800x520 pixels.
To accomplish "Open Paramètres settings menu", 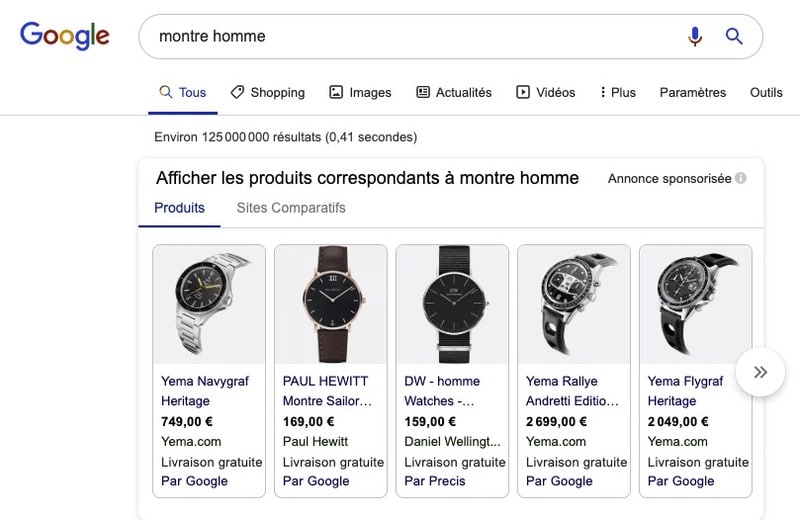I will [x=692, y=92].
